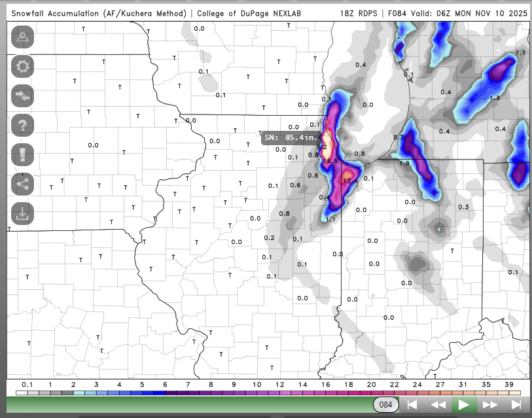Step back one forecast frame
This screenshot has height=418, width=532.
pyautogui.click(x=438, y=405)
